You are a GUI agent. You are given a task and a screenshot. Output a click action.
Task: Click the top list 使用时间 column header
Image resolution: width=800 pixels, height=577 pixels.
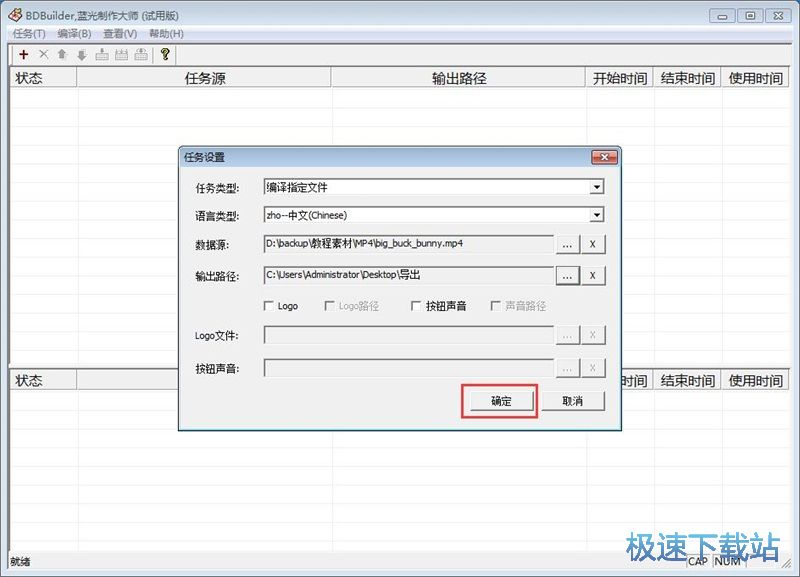pos(755,78)
